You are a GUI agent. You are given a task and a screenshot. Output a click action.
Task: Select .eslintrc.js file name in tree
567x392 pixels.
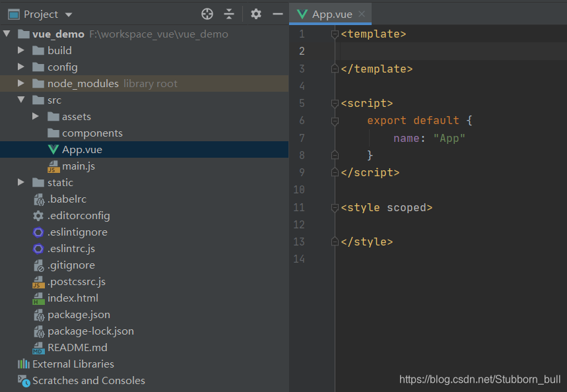[71, 249]
